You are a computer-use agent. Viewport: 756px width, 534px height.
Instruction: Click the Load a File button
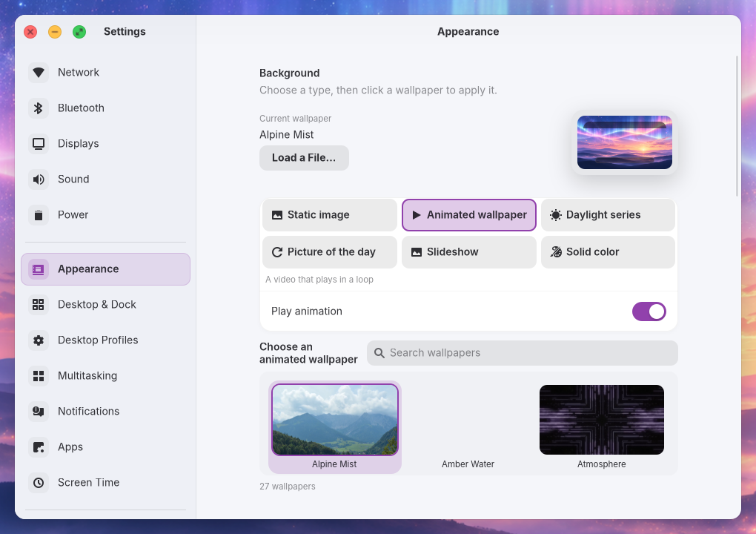[x=304, y=158]
